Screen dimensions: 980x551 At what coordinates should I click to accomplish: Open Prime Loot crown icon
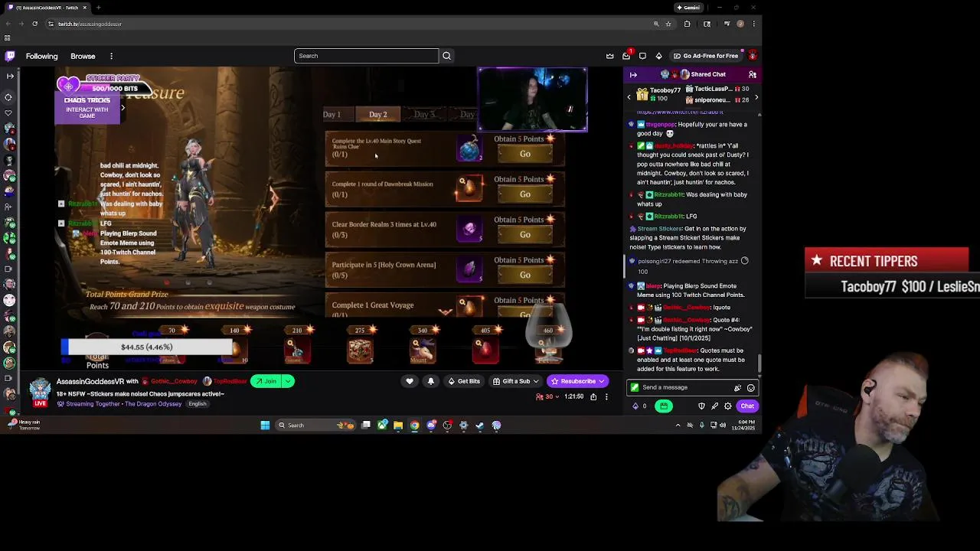(x=609, y=56)
